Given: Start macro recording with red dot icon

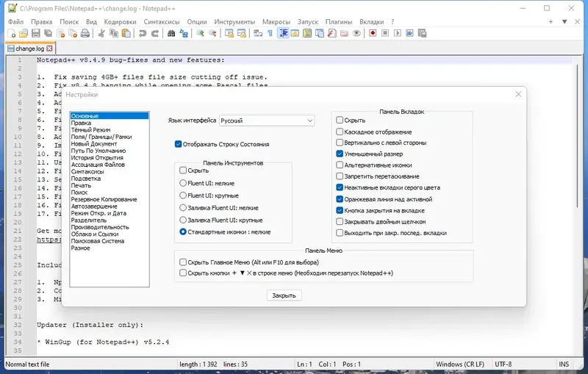Looking at the screenshot, I should tap(373, 33).
